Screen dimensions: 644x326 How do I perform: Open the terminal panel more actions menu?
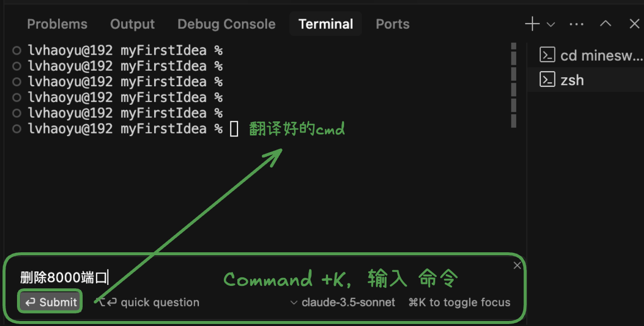tap(577, 24)
